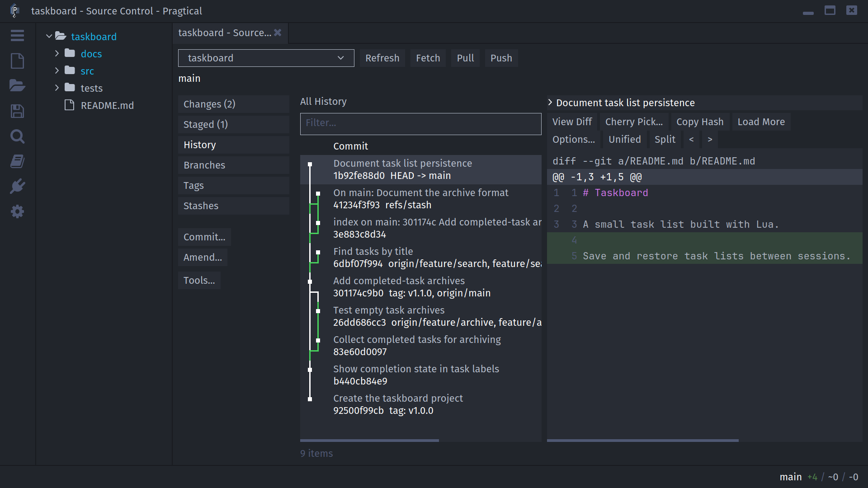Click the Amend... button
Image resolution: width=868 pixels, height=488 pixels.
pyautogui.click(x=203, y=257)
